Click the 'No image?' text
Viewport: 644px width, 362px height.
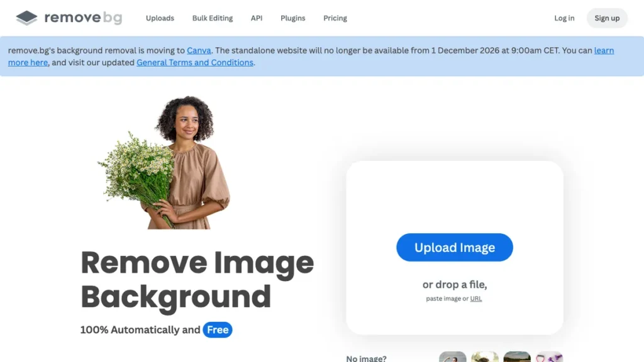366,358
